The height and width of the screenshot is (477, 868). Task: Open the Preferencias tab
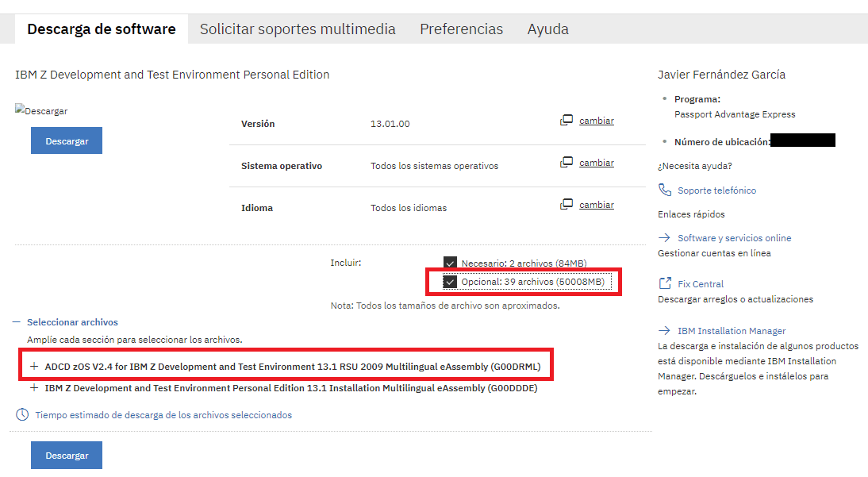[x=461, y=29]
